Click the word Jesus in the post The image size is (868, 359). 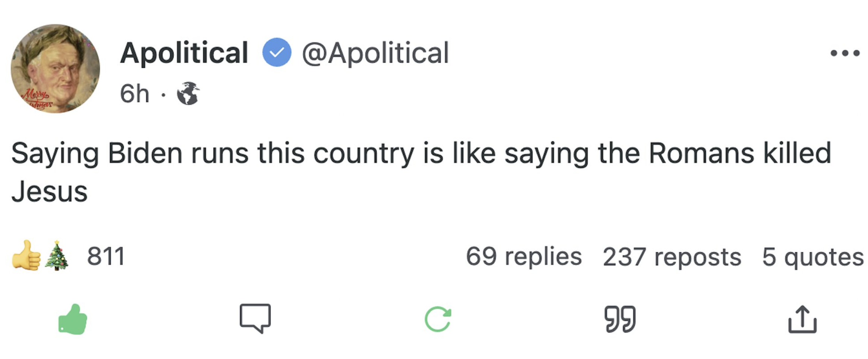(49, 192)
